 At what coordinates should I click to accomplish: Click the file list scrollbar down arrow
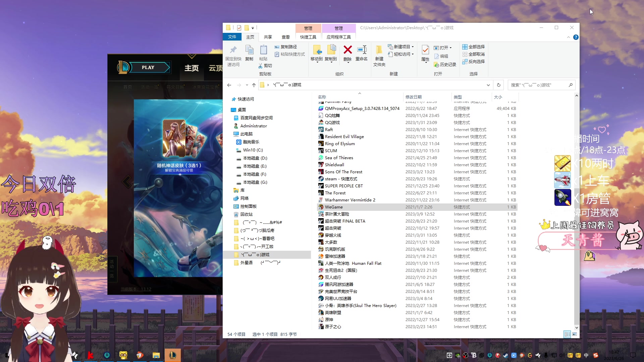[x=577, y=327]
